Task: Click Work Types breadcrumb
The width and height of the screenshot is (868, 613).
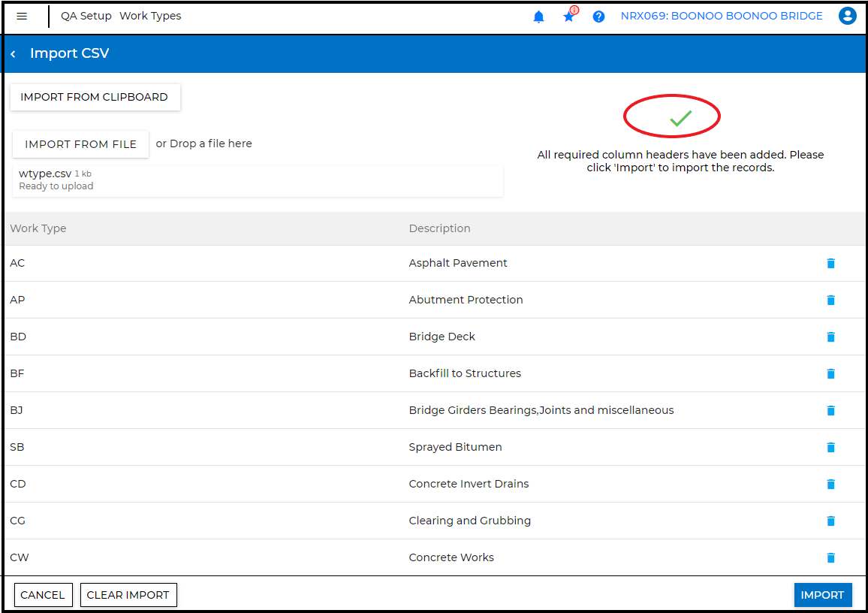Action: [x=150, y=16]
